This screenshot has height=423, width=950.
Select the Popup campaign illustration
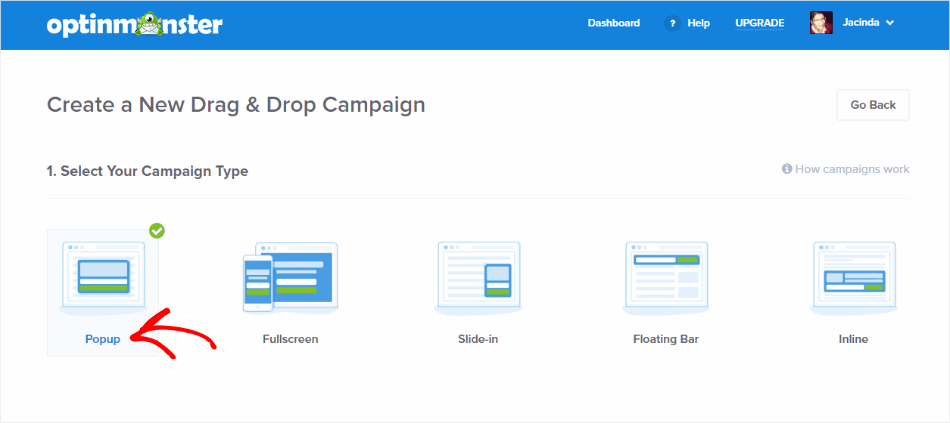pos(102,279)
